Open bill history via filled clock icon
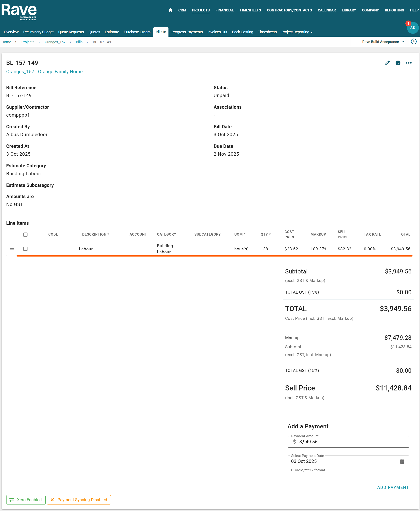 tap(398, 63)
